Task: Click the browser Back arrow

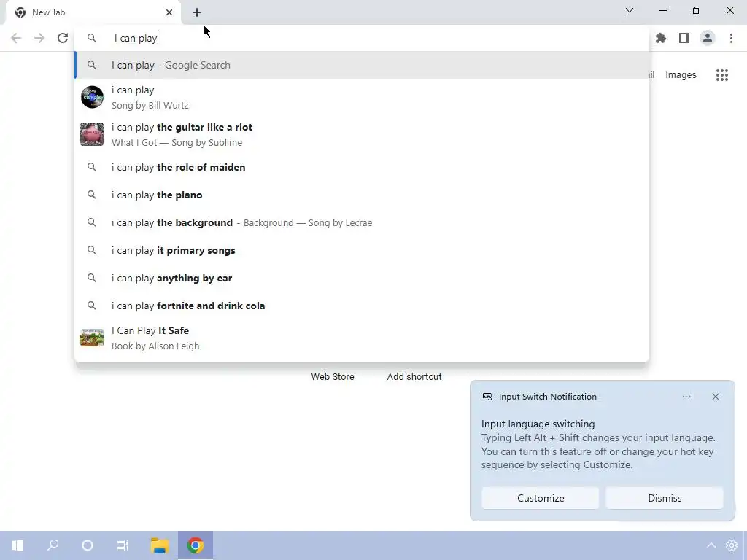Action: (x=16, y=38)
